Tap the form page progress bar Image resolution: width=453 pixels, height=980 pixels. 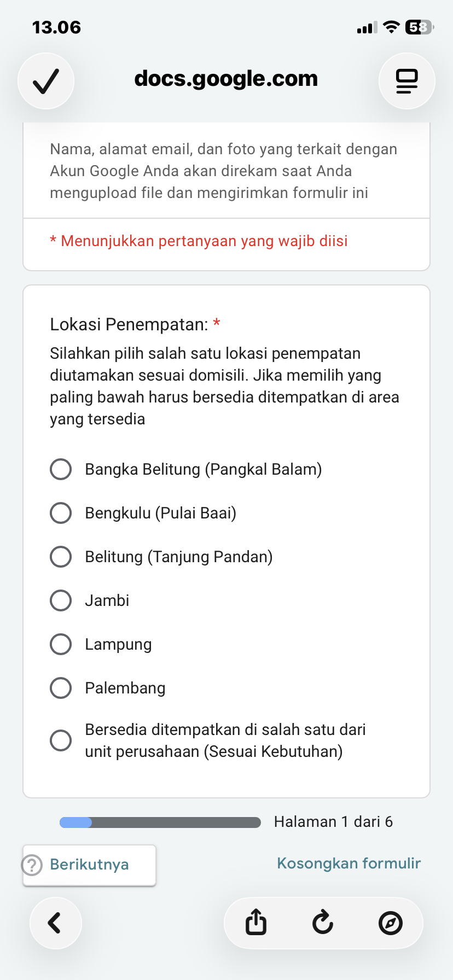pyautogui.click(x=160, y=822)
